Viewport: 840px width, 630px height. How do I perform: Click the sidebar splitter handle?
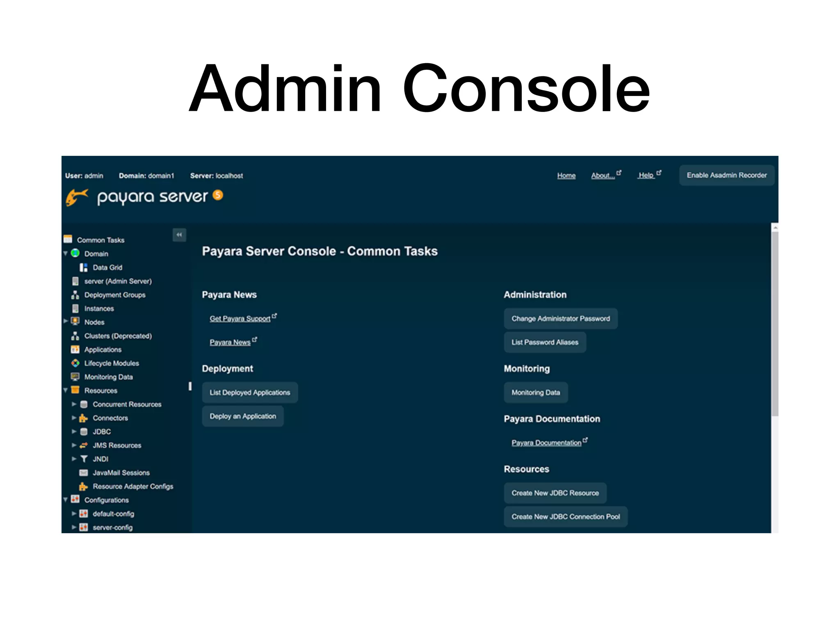click(x=190, y=386)
